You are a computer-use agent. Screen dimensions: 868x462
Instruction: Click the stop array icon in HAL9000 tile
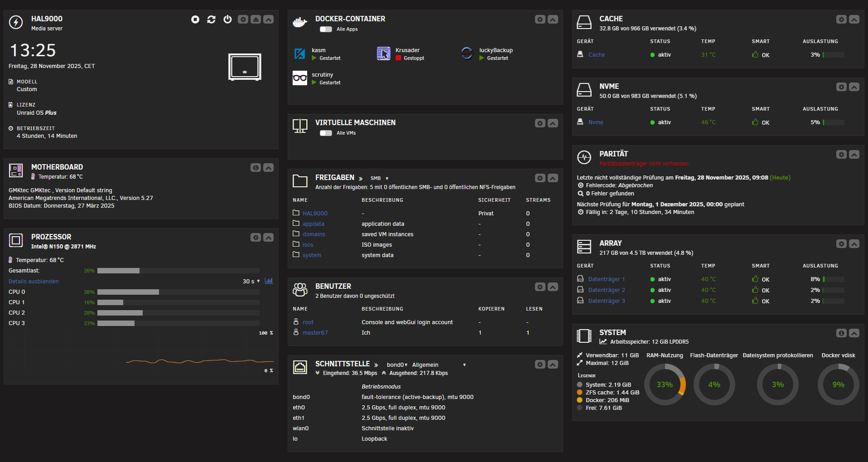tap(195, 19)
